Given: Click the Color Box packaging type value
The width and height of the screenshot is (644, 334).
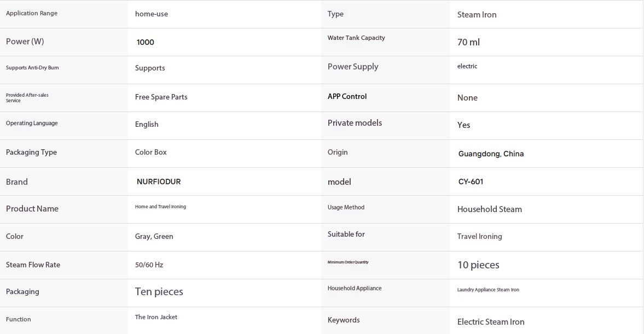Looking at the screenshot, I should click(x=150, y=152).
